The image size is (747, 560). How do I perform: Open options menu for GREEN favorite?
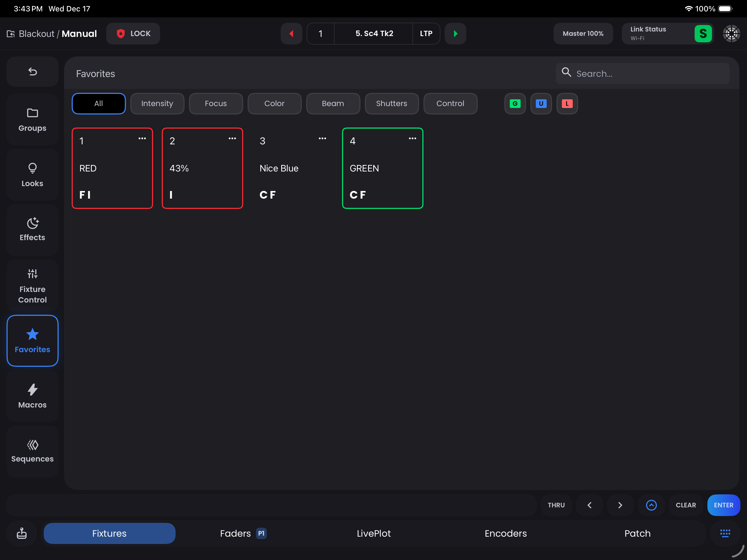412,138
